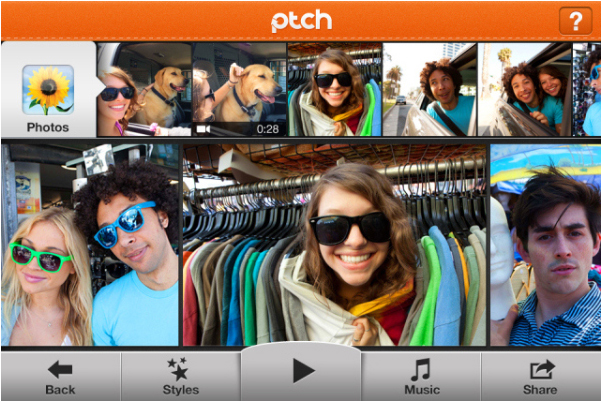Viewport: 602px width, 402px height.
Task: Select the 0:28 dog video thumbnail
Action: pyautogui.click(x=239, y=88)
